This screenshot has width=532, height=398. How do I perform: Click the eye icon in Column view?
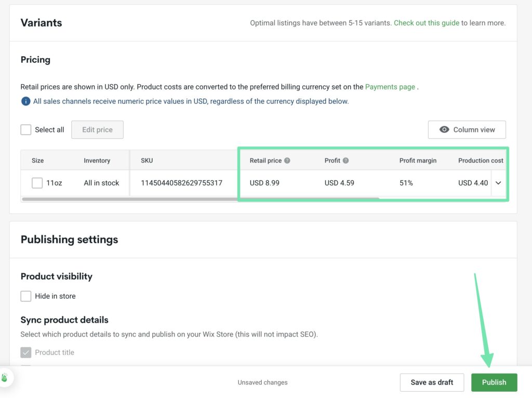[444, 130]
